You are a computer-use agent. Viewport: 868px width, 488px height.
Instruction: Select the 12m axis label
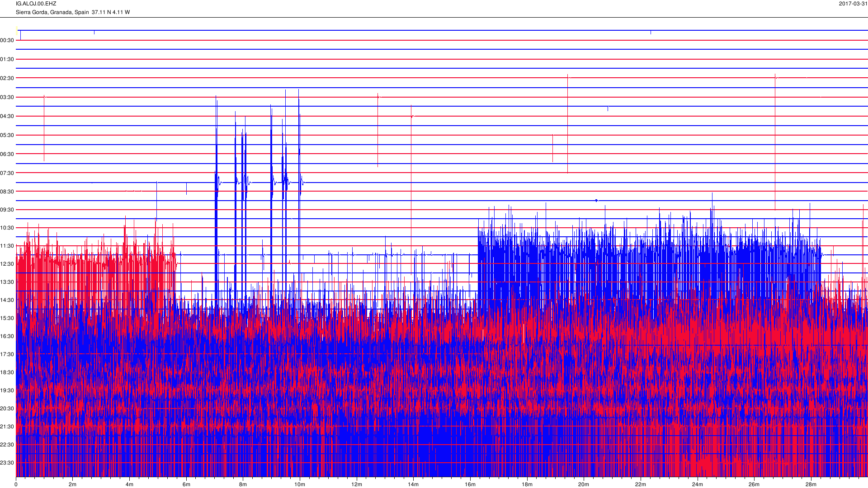point(357,484)
